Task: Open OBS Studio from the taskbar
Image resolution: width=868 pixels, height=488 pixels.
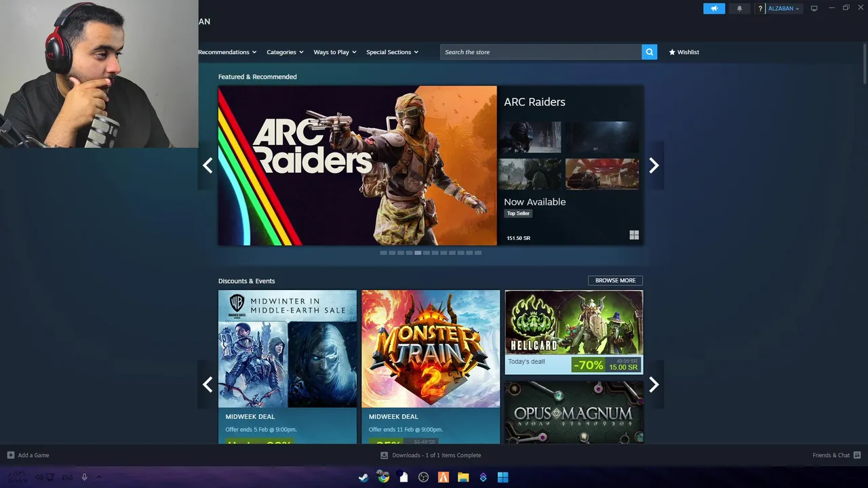Action: click(x=424, y=477)
